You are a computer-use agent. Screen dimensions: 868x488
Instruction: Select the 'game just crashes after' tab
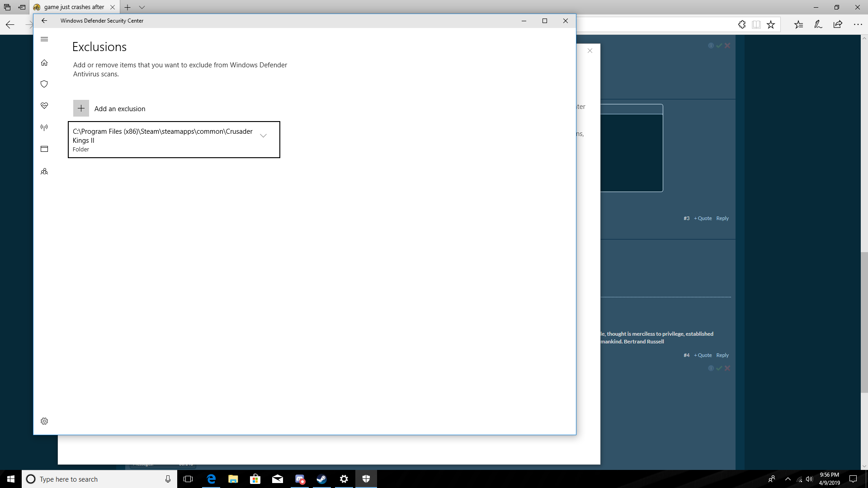74,7
